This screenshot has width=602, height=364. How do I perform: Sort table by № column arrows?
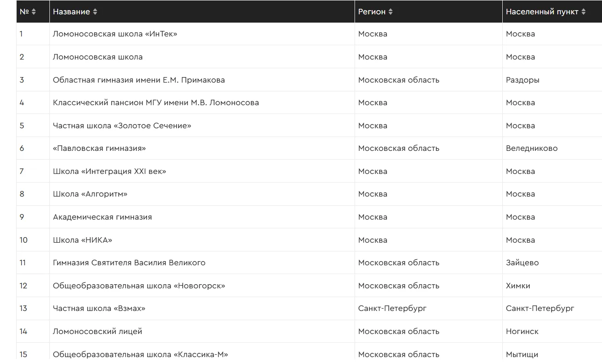tap(34, 12)
